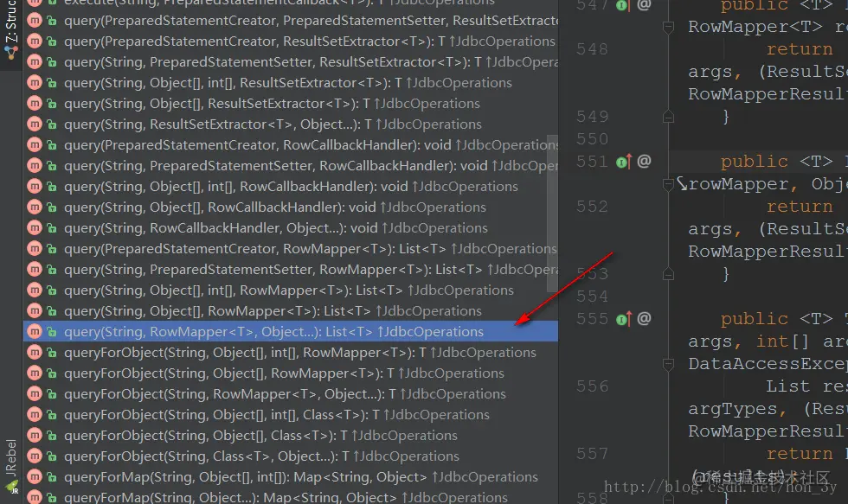The height and width of the screenshot is (504, 848).
Task: Toggle fold marker beside rowMapper, Obj line
Action: 668,185
